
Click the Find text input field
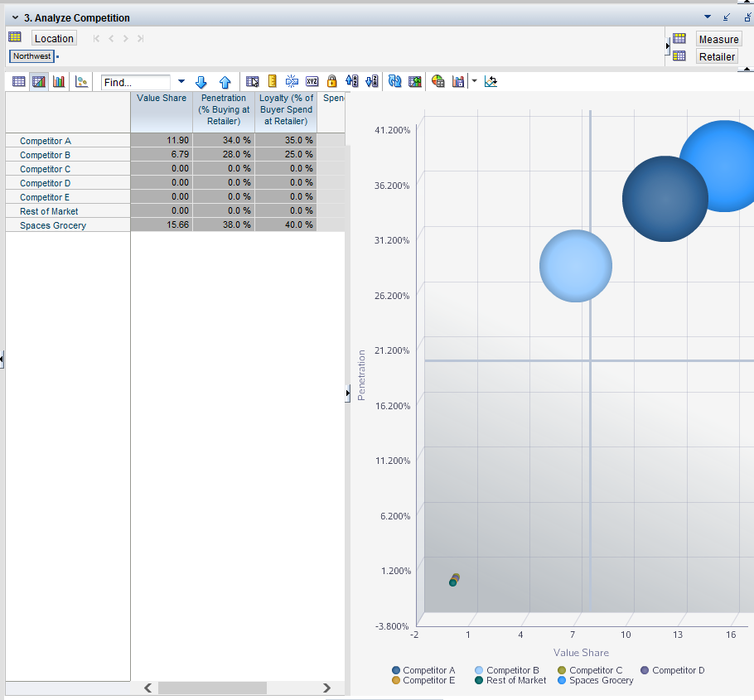[137, 82]
